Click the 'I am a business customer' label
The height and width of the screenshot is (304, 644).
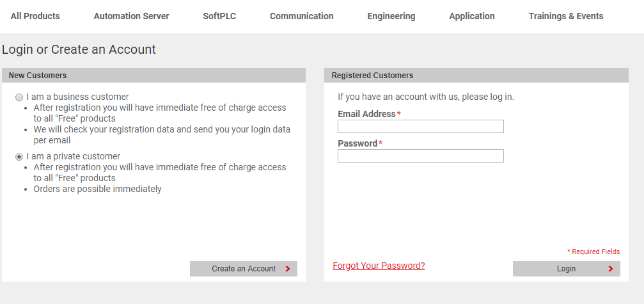tap(77, 97)
